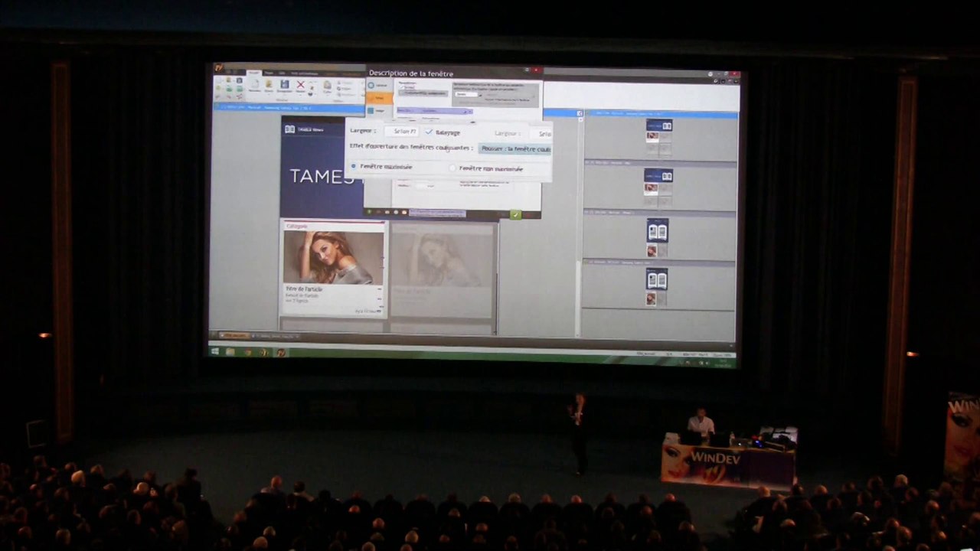
Task: Click the Coller clipboard icon in the ribbon
Action: click(327, 86)
